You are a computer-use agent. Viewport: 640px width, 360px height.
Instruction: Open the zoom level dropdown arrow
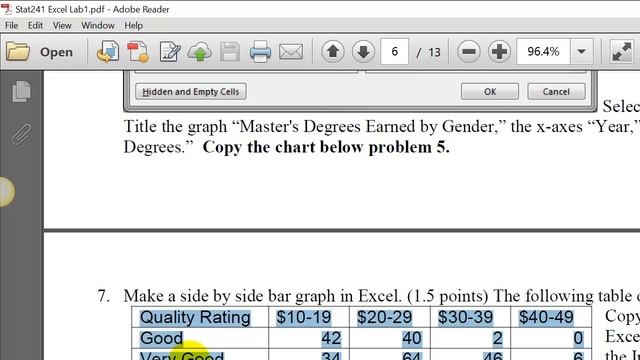(x=582, y=52)
